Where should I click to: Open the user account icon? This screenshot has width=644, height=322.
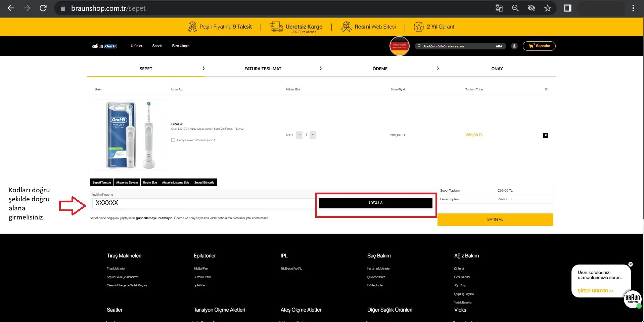tap(514, 46)
